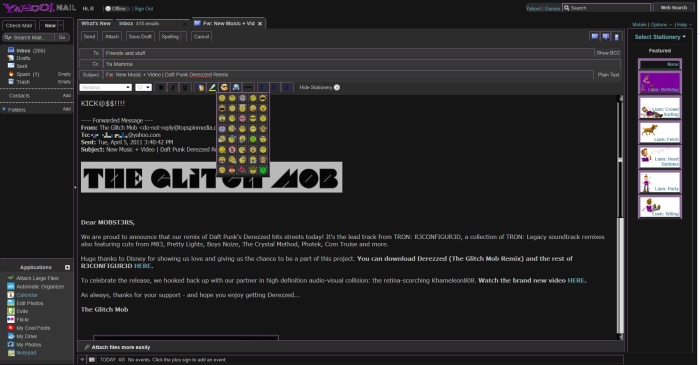Click the Sign Out link

pyautogui.click(x=143, y=8)
